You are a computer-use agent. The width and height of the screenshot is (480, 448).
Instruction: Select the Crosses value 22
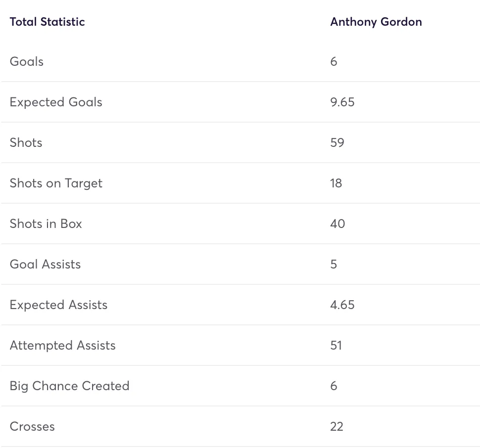(x=336, y=427)
